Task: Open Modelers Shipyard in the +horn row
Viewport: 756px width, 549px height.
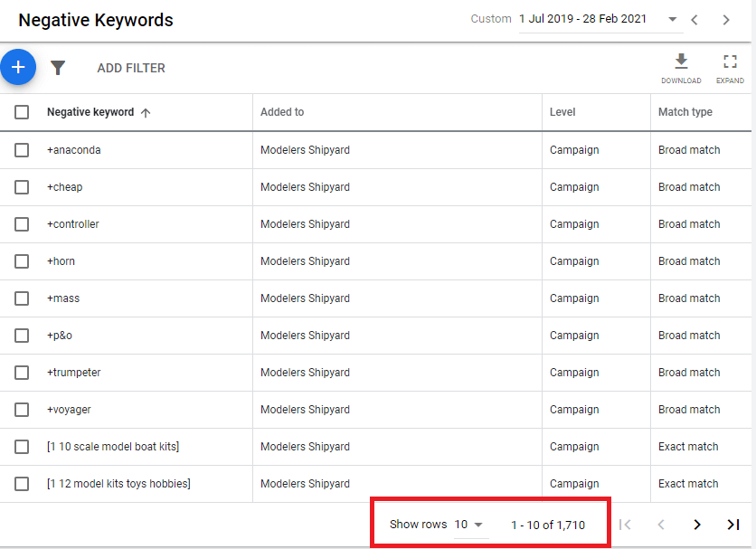Action: (305, 261)
